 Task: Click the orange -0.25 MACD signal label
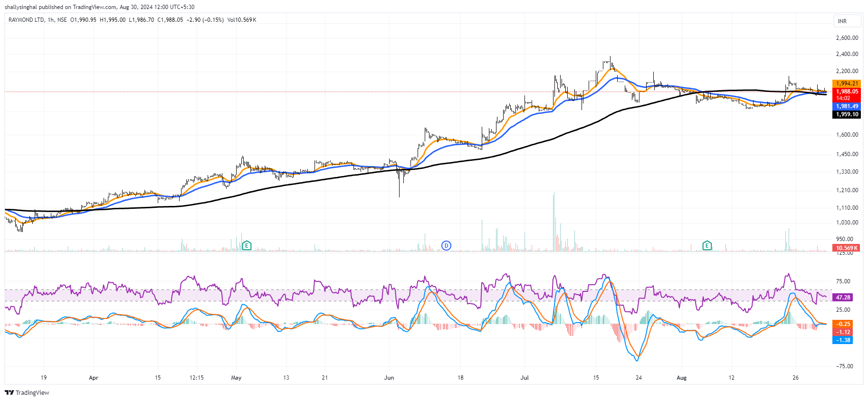tap(843, 324)
